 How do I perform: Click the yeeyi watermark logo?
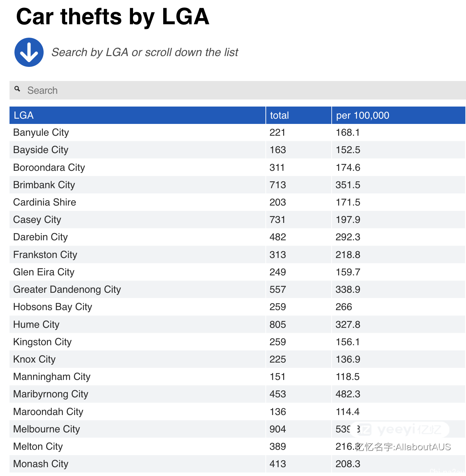[x=400, y=429]
